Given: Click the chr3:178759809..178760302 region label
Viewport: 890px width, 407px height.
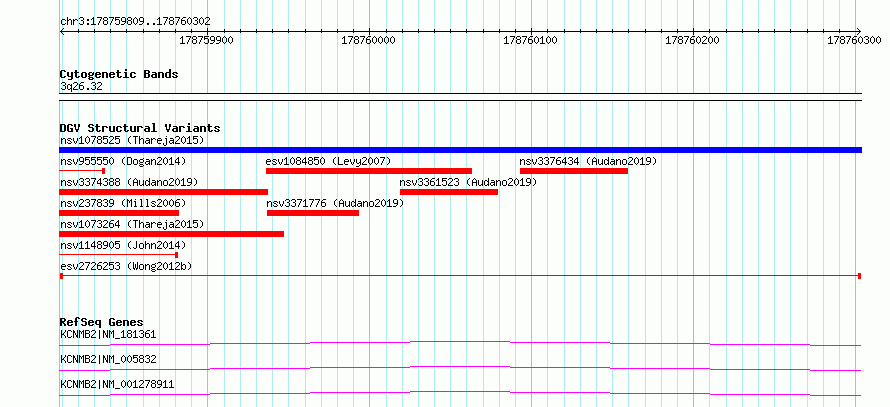Looking at the screenshot, I should 135,21.
